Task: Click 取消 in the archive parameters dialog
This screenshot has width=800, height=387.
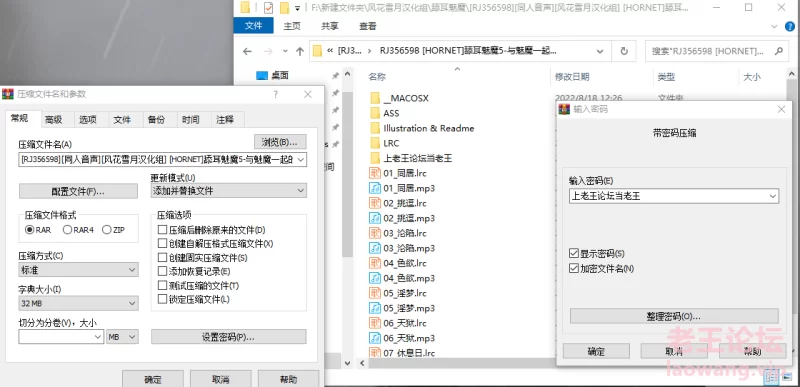Action: coord(220,379)
